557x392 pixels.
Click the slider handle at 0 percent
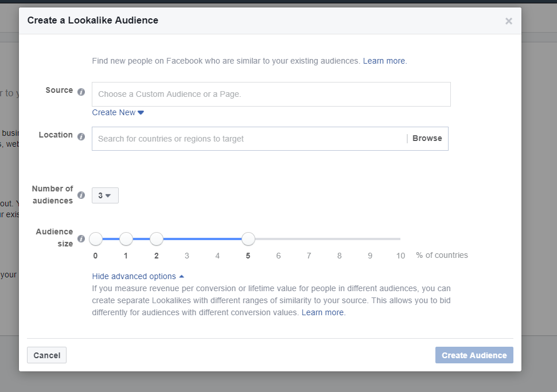pos(96,239)
